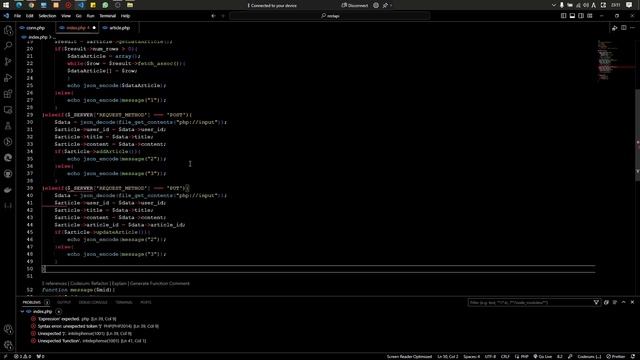Screen dimensions: 640x360
Task: Click the Explain code lens link
Action: (119, 283)
